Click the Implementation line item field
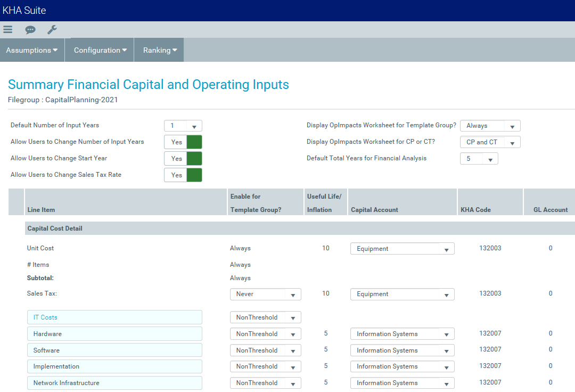The width and height of the screenshot is (575, 392). point(114,366)
